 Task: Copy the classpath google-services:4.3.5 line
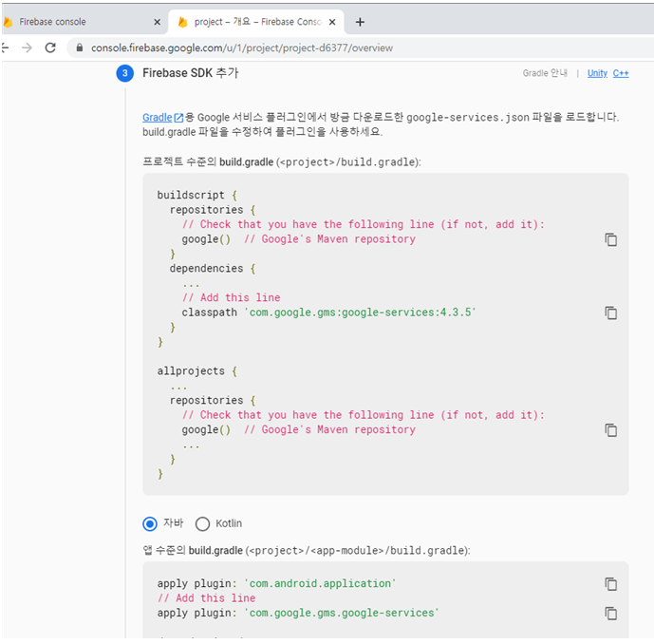(610, 313)
